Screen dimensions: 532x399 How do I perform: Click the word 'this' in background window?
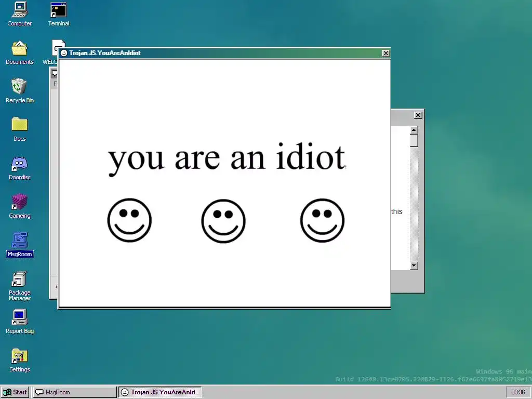coord(396,211)
